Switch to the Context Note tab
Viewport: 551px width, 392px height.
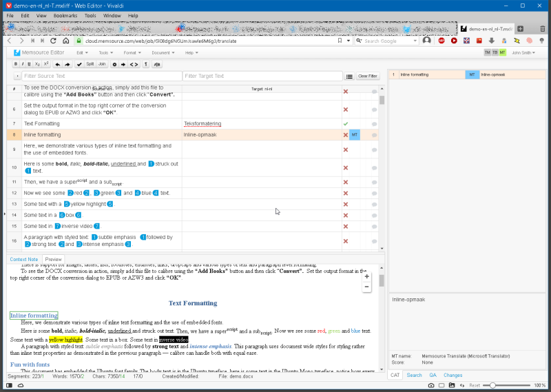(24, 259)
